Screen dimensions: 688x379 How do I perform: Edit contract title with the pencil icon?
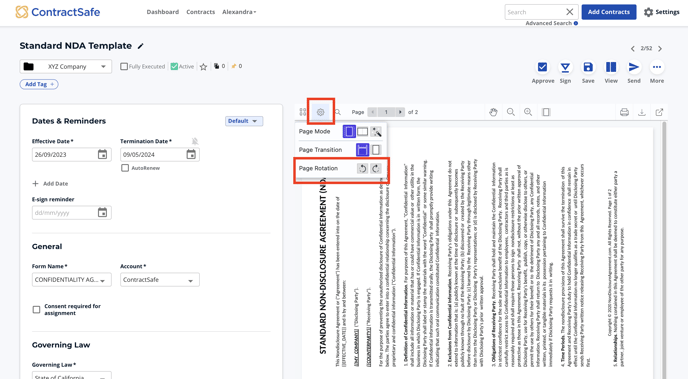(x=140, y=46)
